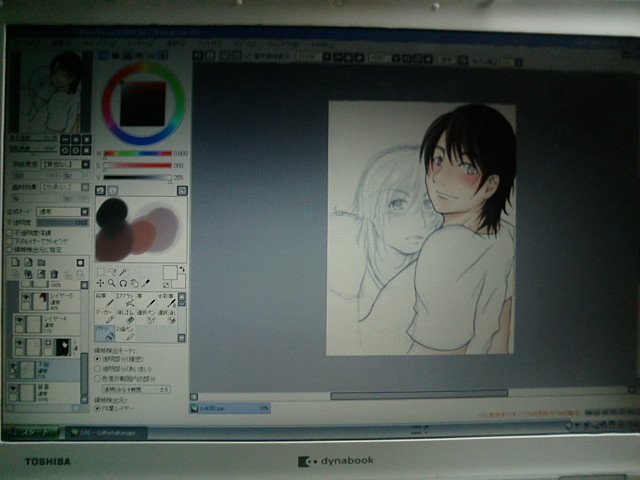640x480 pixels.
Task: Select the Selection Pen (選択ペン) tool
Action: tap(146, 317)
